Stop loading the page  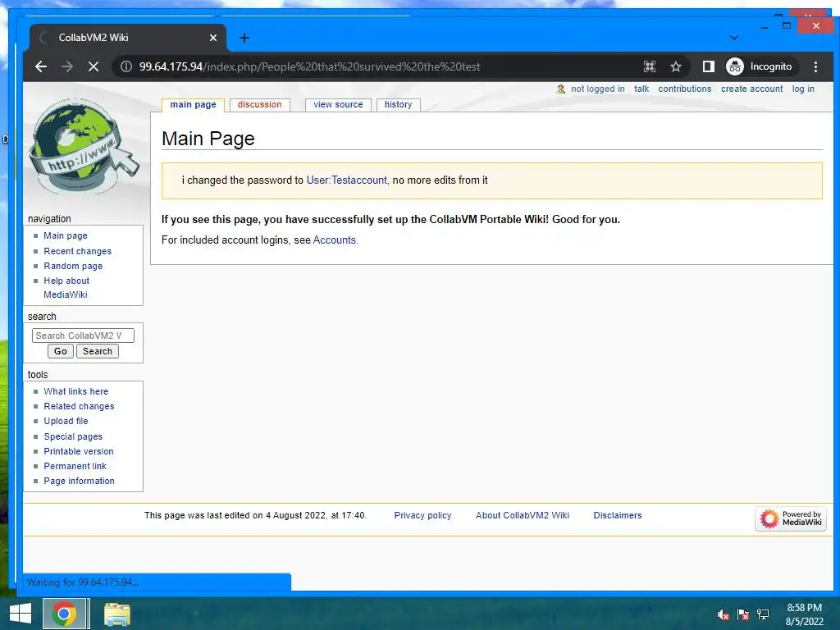click(x=94, y=66)
